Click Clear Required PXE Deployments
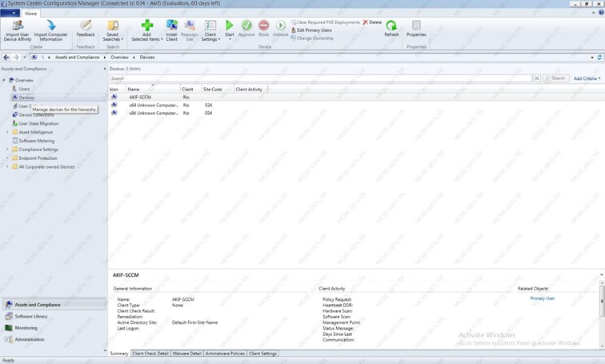The width and height of the screenshot is (605, 364). 326,22
